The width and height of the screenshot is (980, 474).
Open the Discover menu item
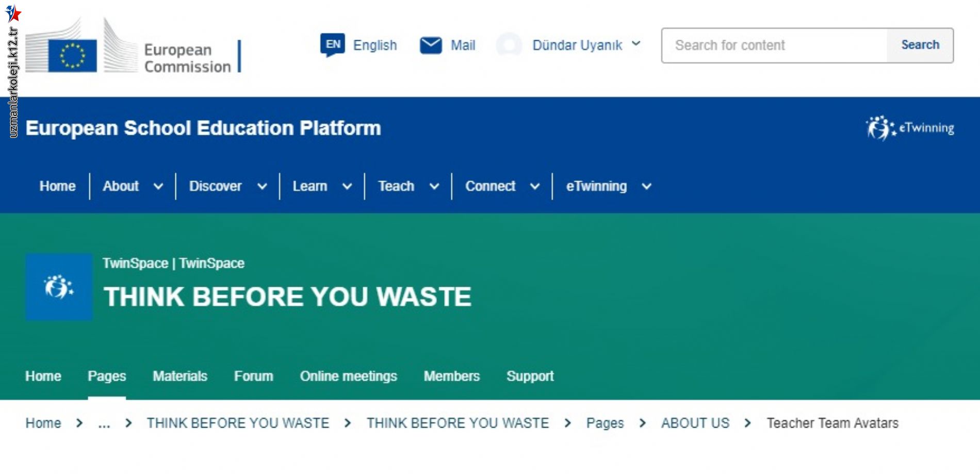(x=215, y=186)
